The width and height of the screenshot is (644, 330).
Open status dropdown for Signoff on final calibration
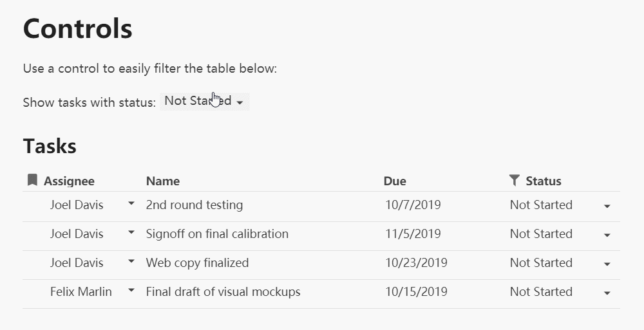(607, 235)
